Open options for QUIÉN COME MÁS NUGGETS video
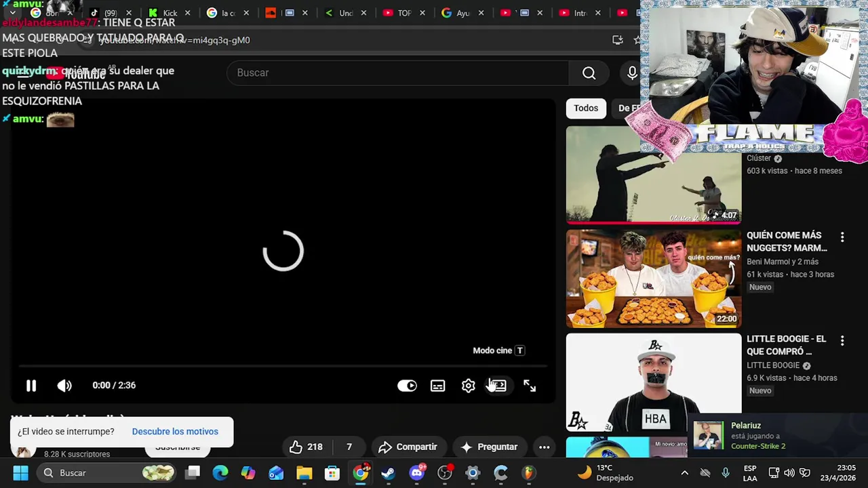This screenshot has width=868, height=488. tap(842, 237)
